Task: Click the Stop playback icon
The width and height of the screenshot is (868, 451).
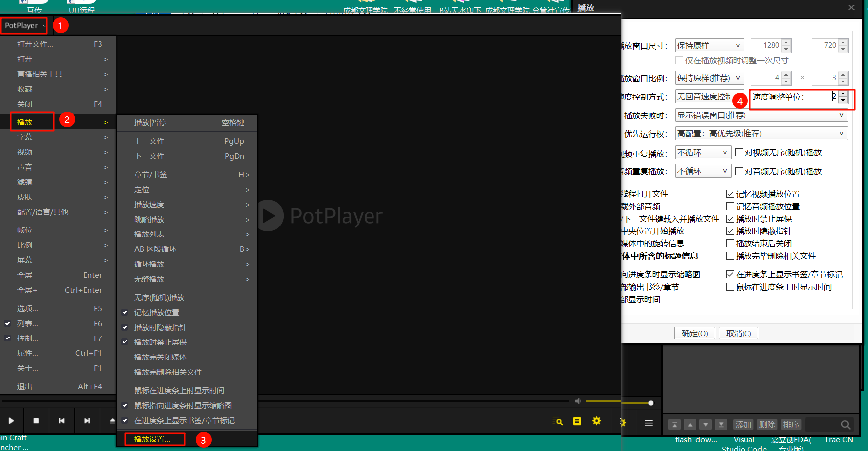Action: tap(36, 421)
